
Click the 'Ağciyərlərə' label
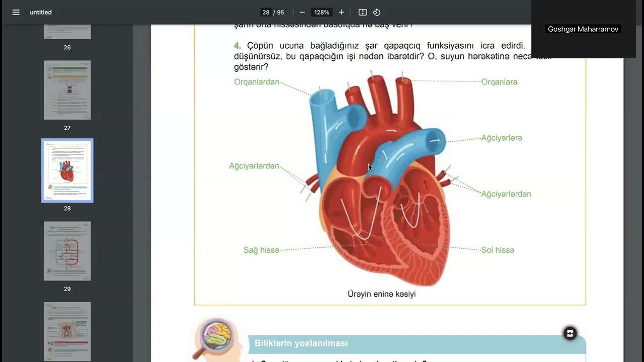[x=502, y=138]
